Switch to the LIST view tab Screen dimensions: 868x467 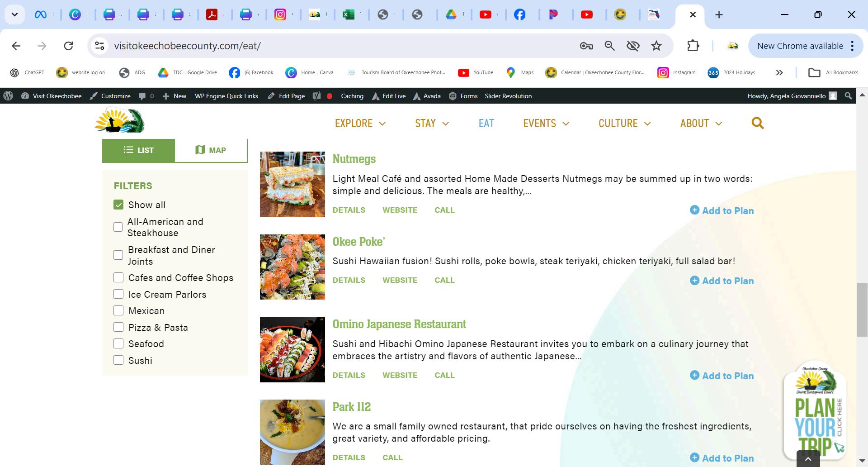138,150
